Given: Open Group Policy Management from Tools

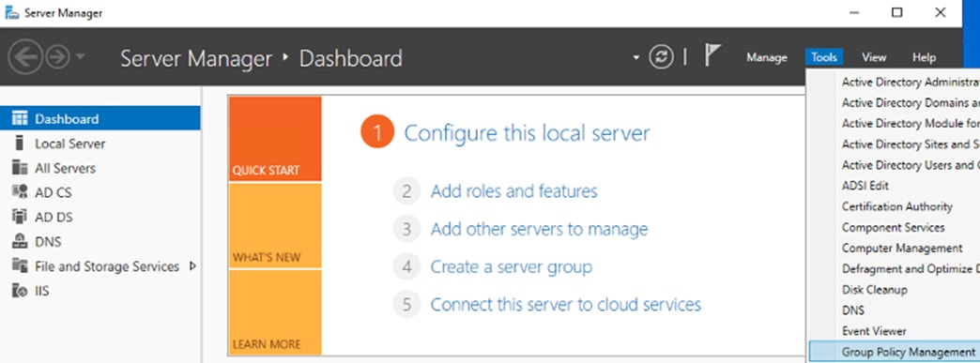Looking at the screenshot, I should pyautogui.click(x=895, y=352).
